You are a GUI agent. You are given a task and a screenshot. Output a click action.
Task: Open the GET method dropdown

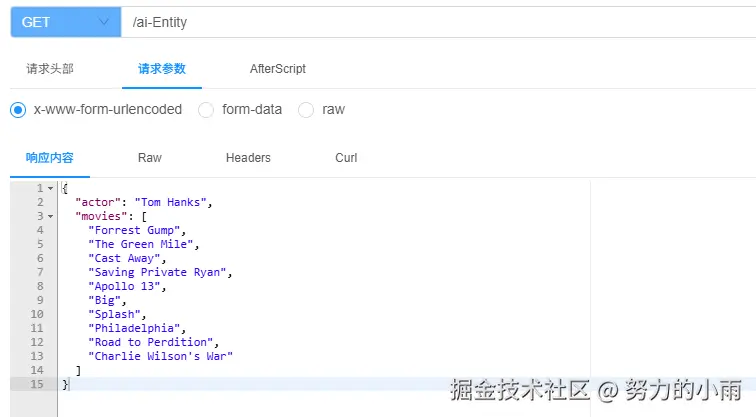(x=66, y=22)
